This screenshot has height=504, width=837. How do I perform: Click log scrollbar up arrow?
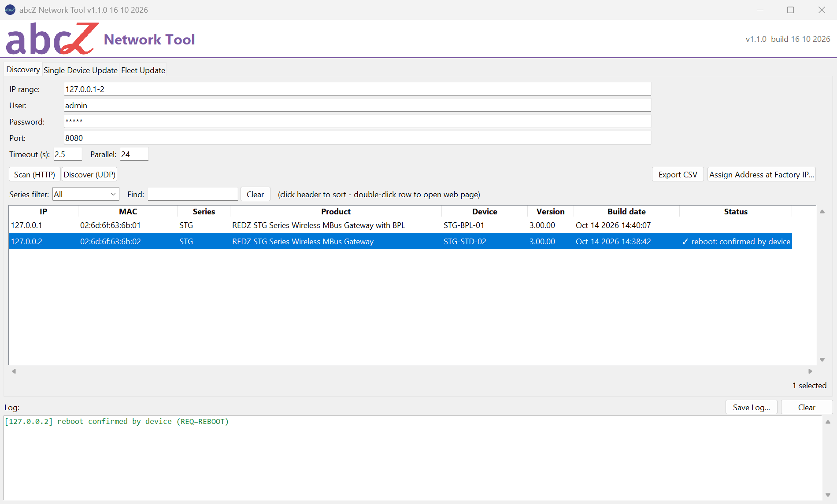click(x=828, y=422)
